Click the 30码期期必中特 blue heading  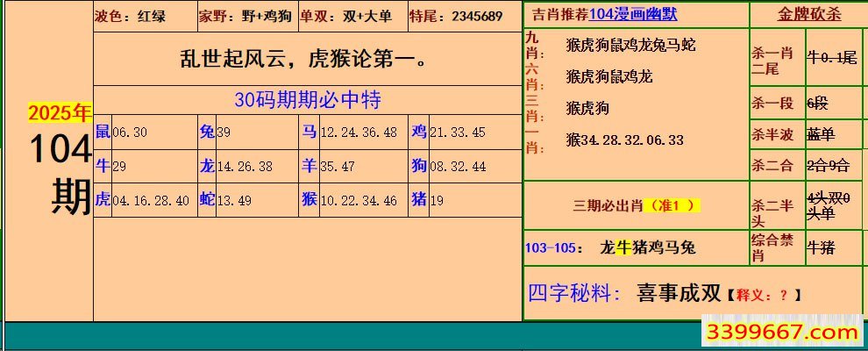point(307,100)
